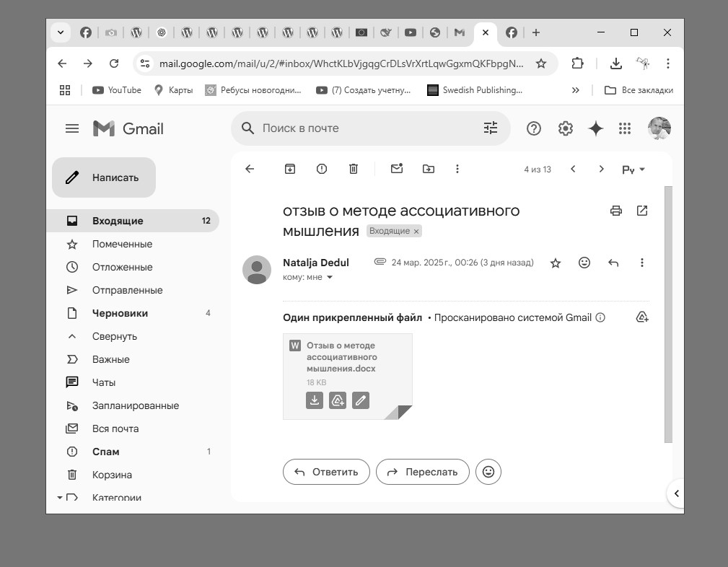
Task: Remove the Входящие label from email
Action: 416,232
